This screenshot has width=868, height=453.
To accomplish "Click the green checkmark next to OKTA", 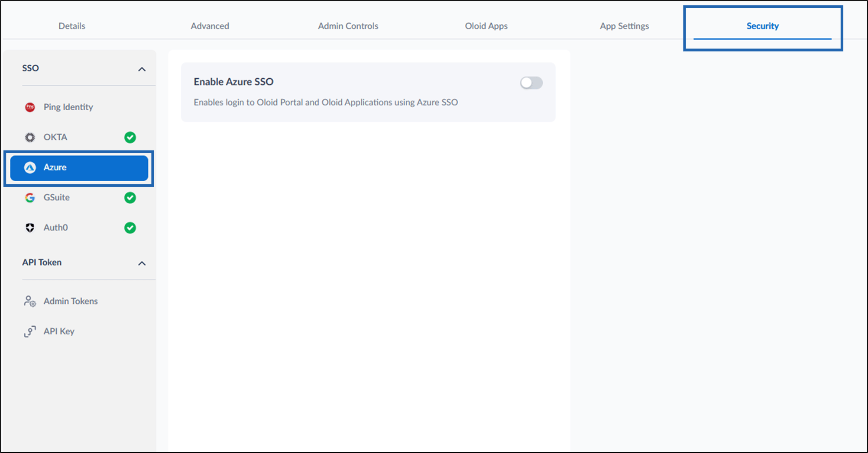I will click(x=130, y=137).
